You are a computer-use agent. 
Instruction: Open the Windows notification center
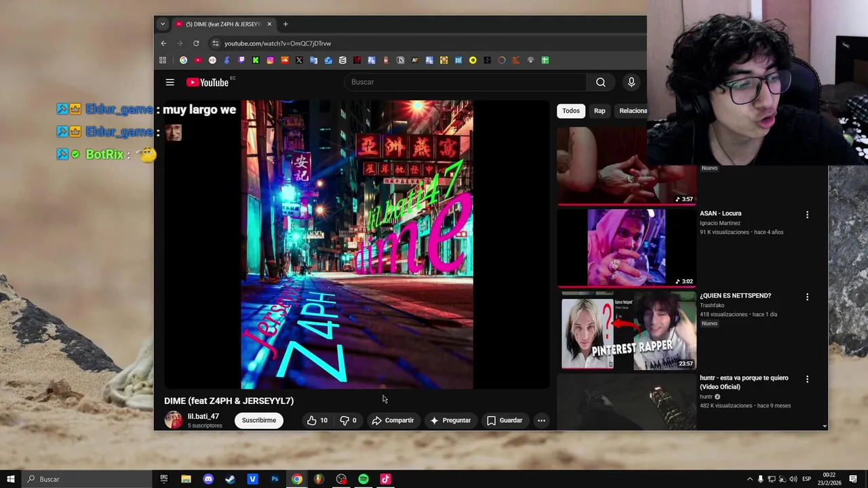853,479
